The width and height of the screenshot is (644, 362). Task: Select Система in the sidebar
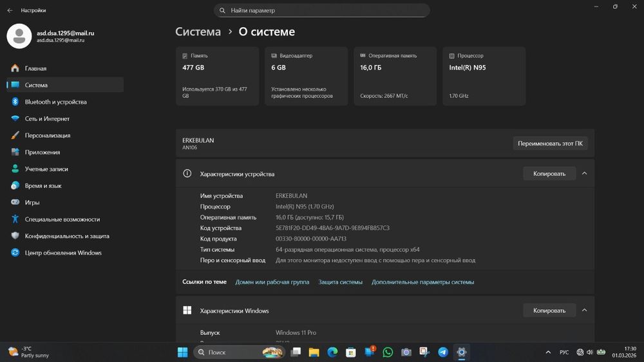coord(65,85)
